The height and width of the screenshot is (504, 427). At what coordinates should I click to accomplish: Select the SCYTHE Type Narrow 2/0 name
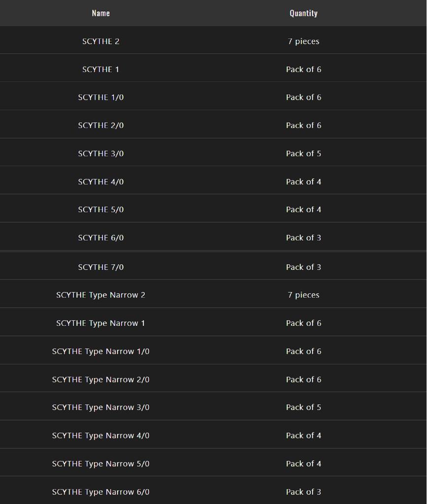(100, 379)
